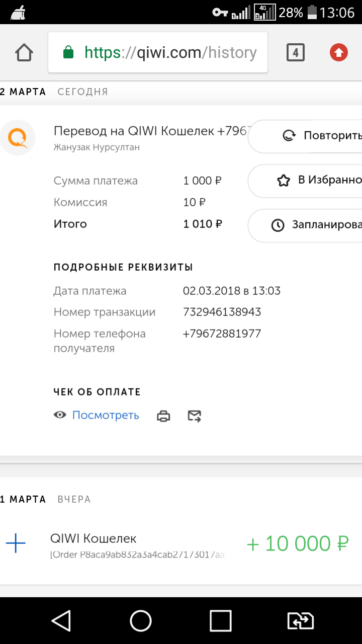Focus the qiwi.com/history address bar
Image resolution: width=362 pixels, height=644 pixels.
point(158,52)
